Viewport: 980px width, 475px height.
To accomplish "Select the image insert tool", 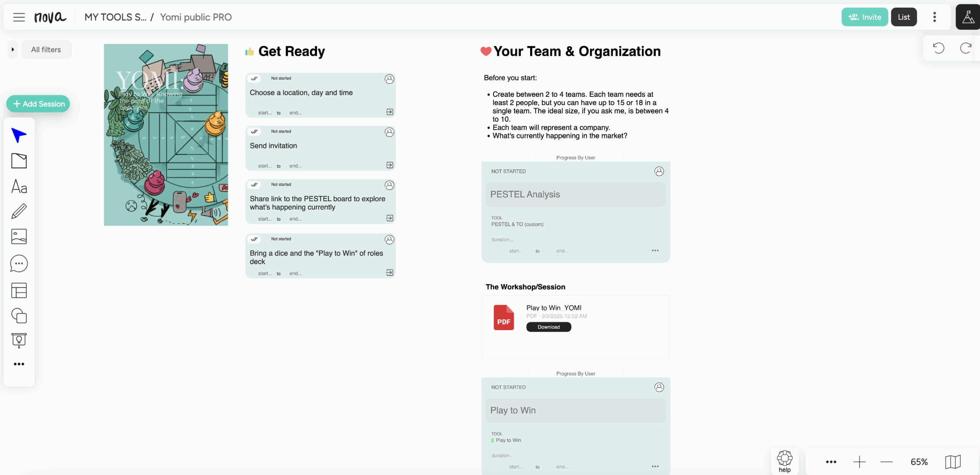I will click(x=19, y=236).
